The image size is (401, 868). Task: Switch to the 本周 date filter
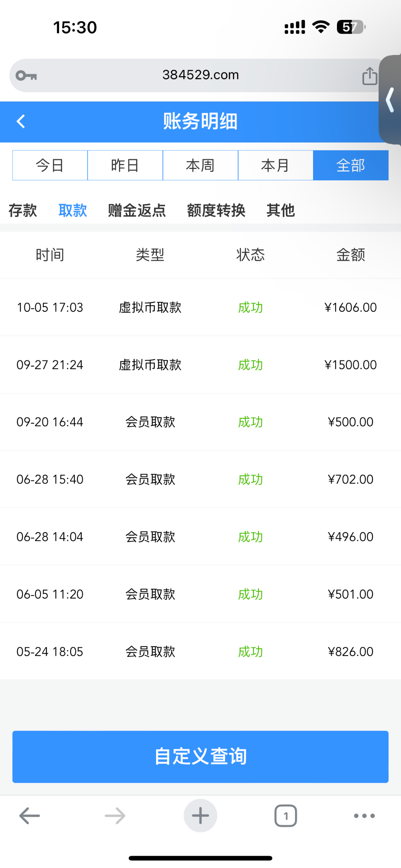pos(200,165)
